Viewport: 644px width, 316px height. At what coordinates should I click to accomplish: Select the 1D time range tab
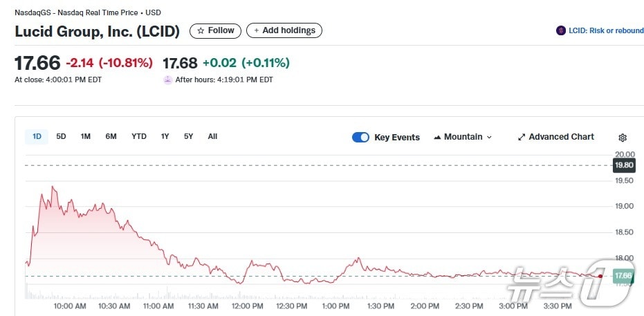click(37, 136)
